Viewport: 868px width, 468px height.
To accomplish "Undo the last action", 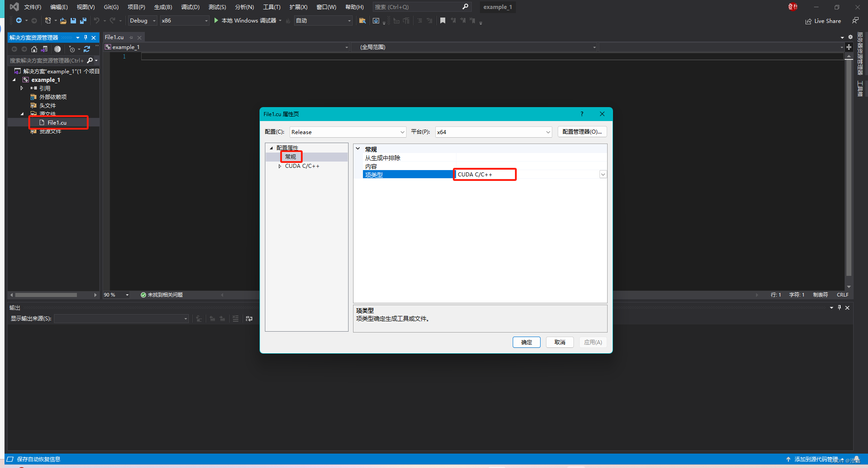I will pos(96,20).
